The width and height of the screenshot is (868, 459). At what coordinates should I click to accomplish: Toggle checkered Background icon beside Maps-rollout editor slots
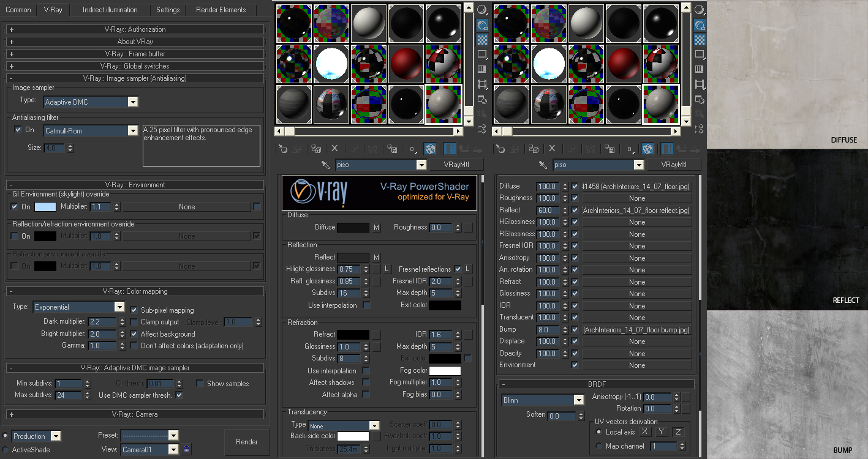(700, 40)
